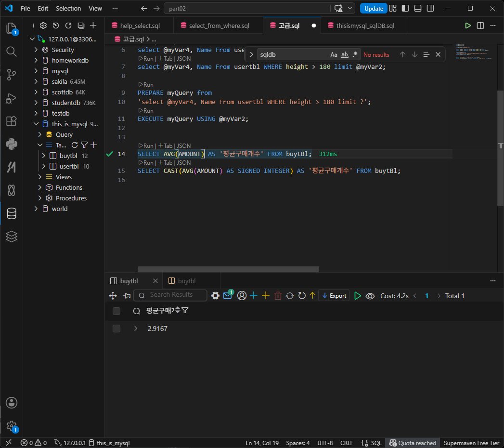Screen dimensions: 504x448
Task: Run the SQL file with the play icon
Action: coord(468,26)
